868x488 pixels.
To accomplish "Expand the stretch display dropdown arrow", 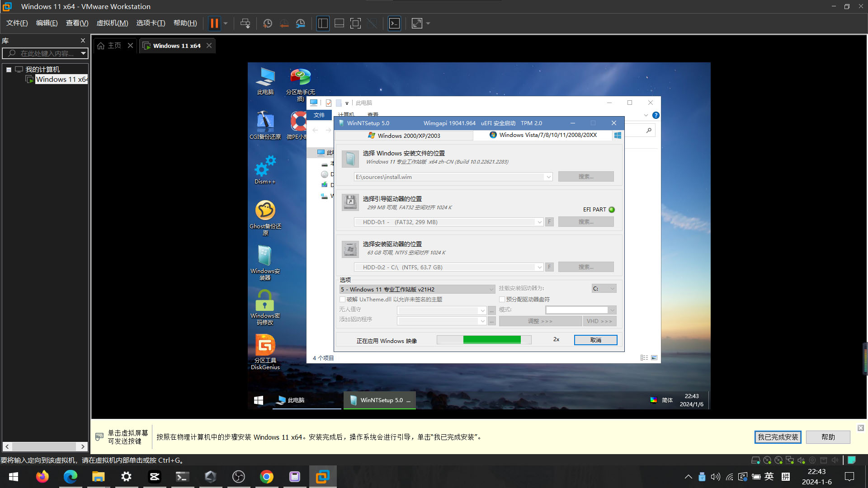I will coord(428,23).
